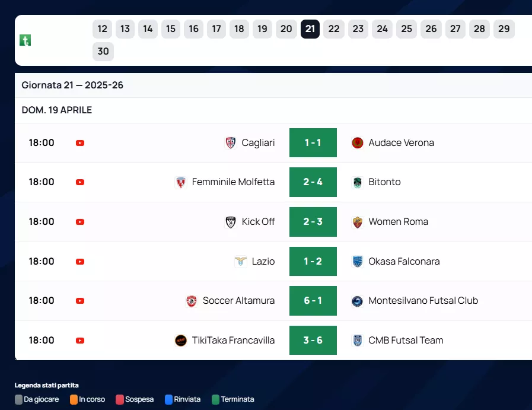Click the Okasa Falconara team crest
Screen dimensions: 532x410
[x=357, y=262]
